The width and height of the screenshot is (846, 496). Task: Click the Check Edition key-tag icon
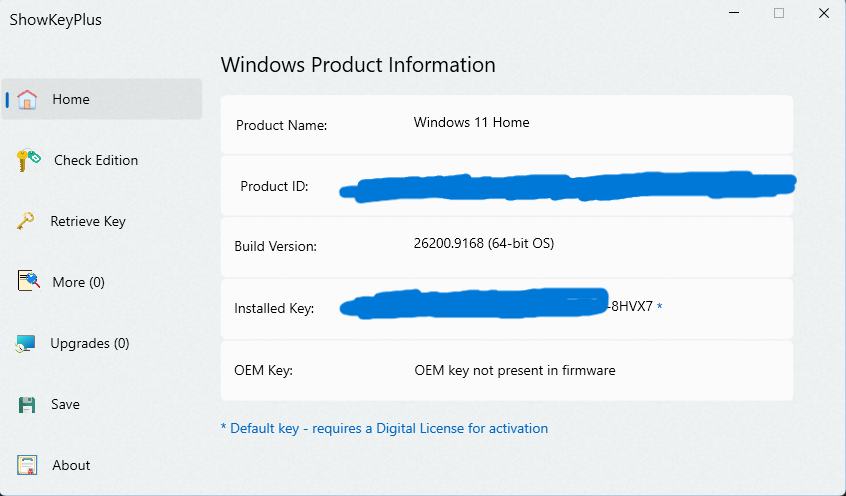29,160
